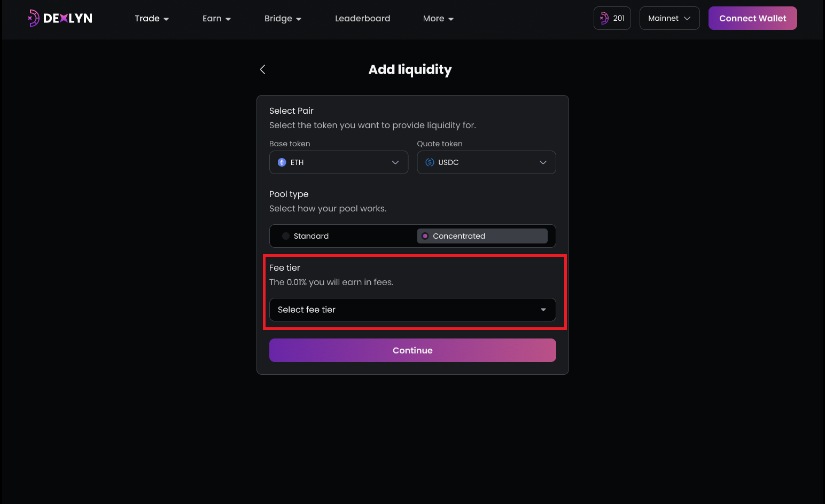Expand the Trade menu
The height and width of the screenshot is (504, 825).
[x=152, y=19]
